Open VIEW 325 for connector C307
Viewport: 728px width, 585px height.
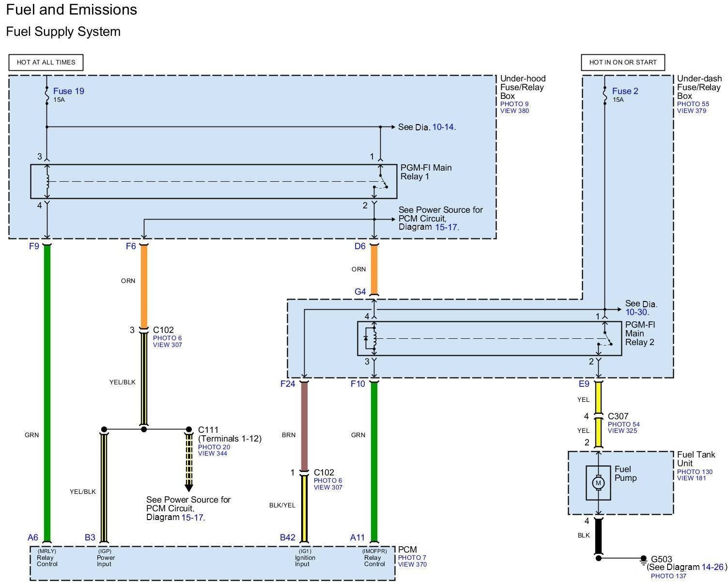pos(622,430)
